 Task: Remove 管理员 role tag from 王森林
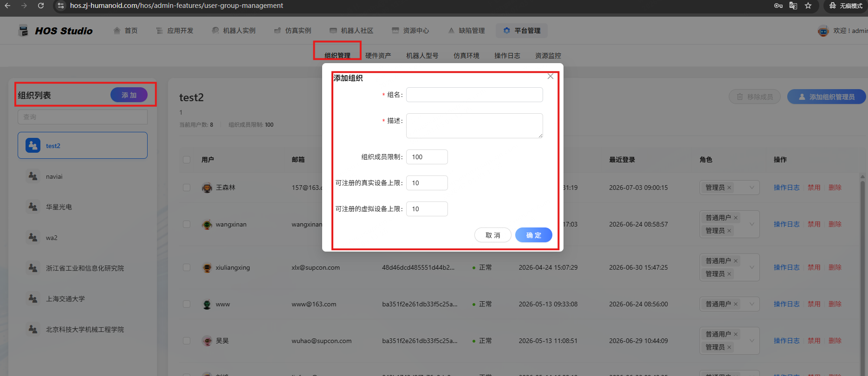pos(729,188)
